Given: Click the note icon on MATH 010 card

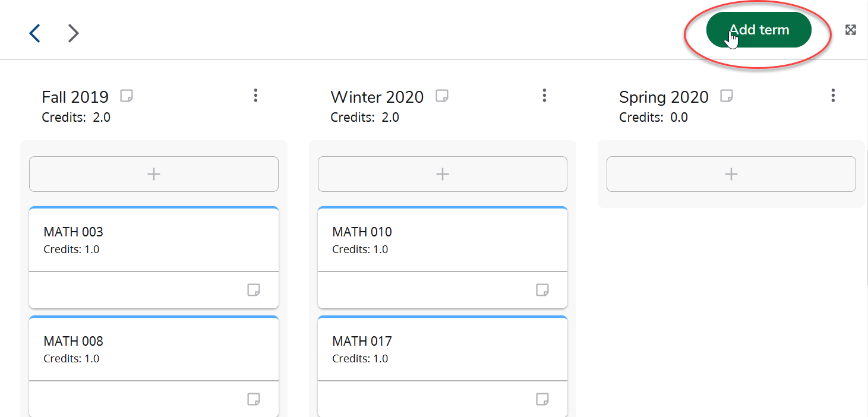Looking at the screenshot, I should click(542, 290).
